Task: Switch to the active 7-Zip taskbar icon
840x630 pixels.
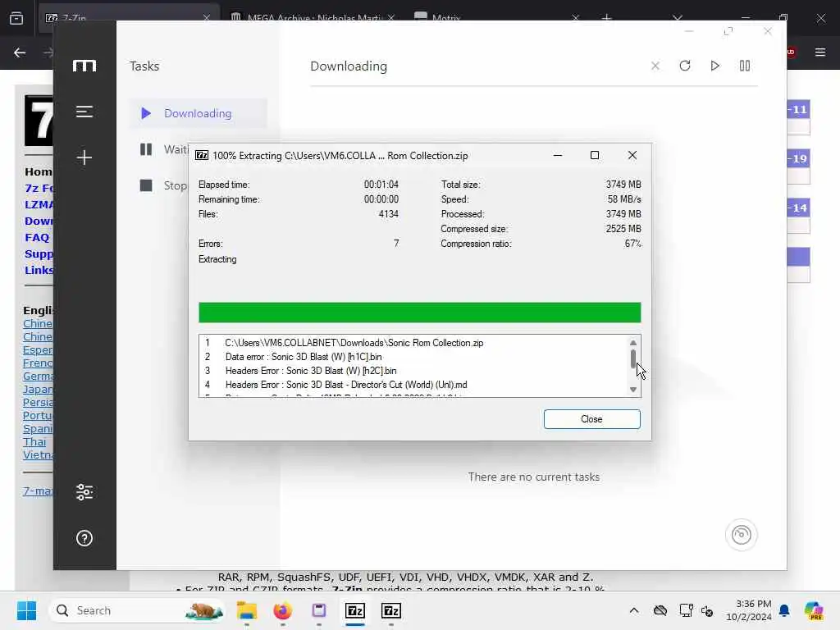Action: [x=355, y=610]
